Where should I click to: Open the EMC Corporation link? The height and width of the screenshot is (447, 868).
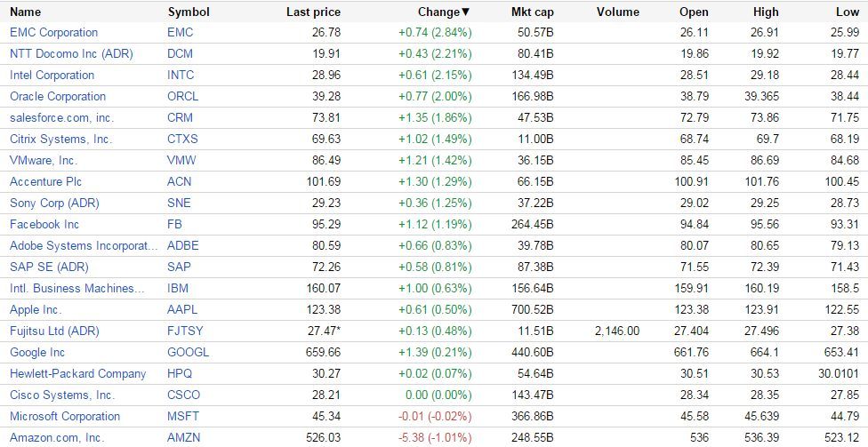point(53,32)
